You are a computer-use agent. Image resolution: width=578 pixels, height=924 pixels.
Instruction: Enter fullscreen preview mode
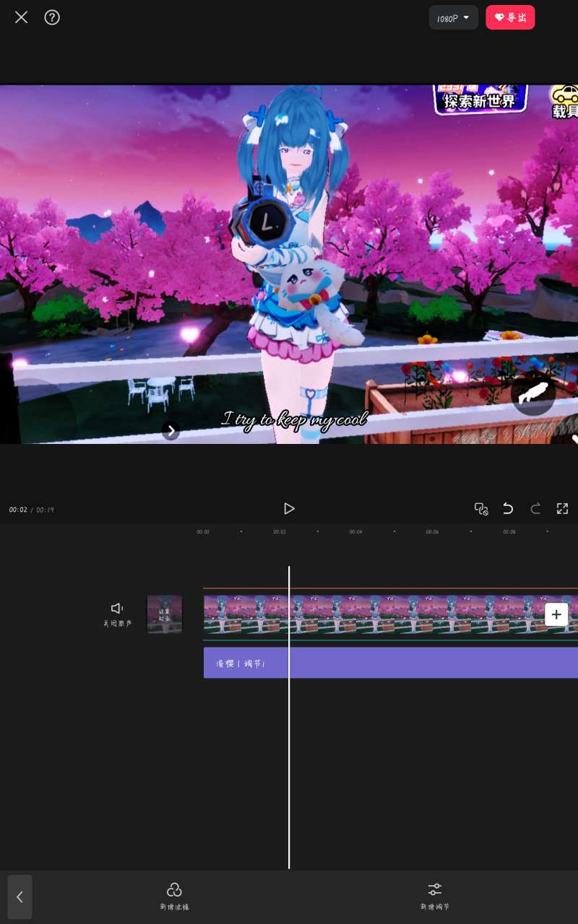tap(562, 509)
